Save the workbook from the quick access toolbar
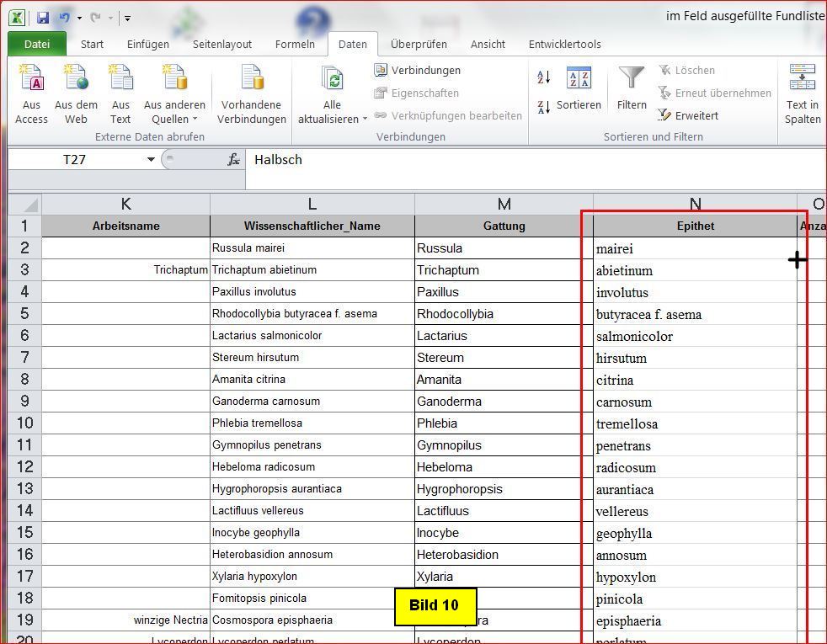 tap(43, 17)
